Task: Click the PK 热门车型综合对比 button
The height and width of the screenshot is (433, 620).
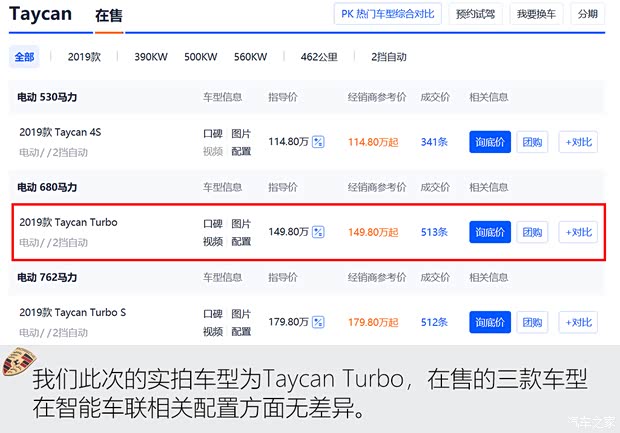Action: pos(386,14)
